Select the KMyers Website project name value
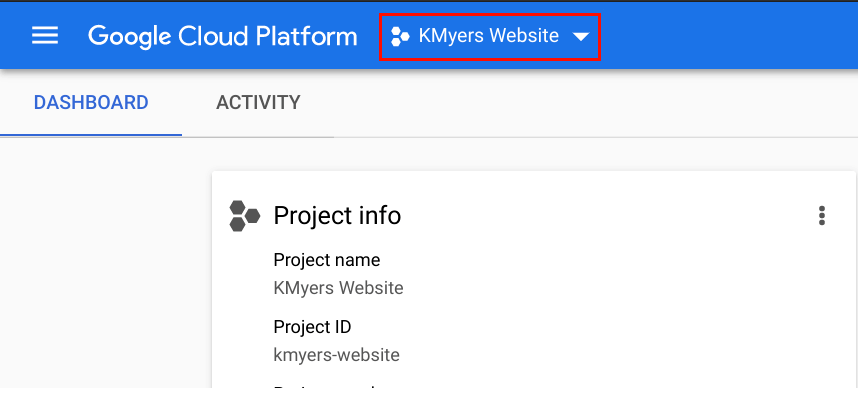Viewport: 858px width, 393px height. coord(338,288)
